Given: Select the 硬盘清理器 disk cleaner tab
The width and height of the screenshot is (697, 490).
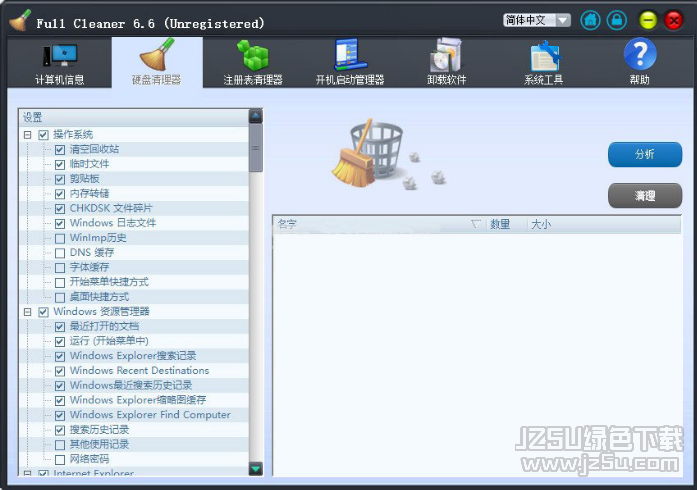Looking at the screenshot, I should coord(156,63).
